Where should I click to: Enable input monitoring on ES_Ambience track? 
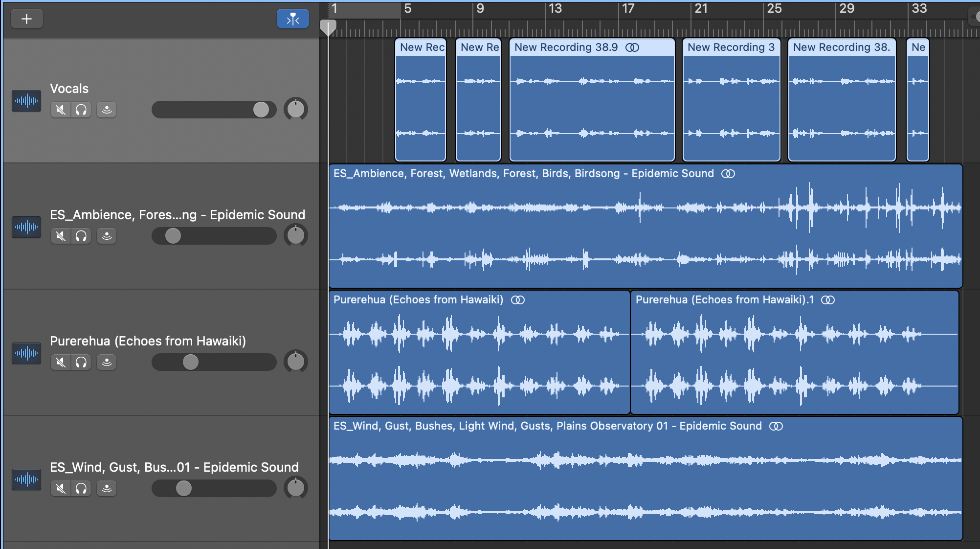pos(107,236)
